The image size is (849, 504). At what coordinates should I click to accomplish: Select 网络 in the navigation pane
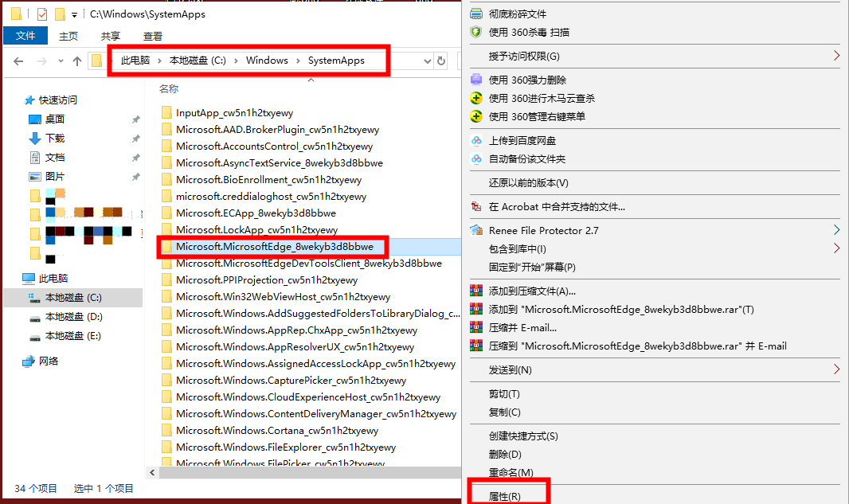[x=49, y=361]
